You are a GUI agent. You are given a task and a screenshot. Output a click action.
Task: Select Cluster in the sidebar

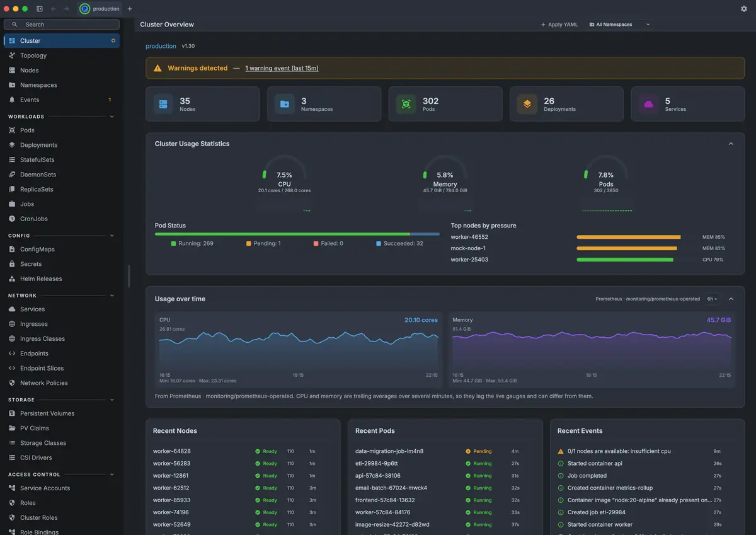(62, 40)
